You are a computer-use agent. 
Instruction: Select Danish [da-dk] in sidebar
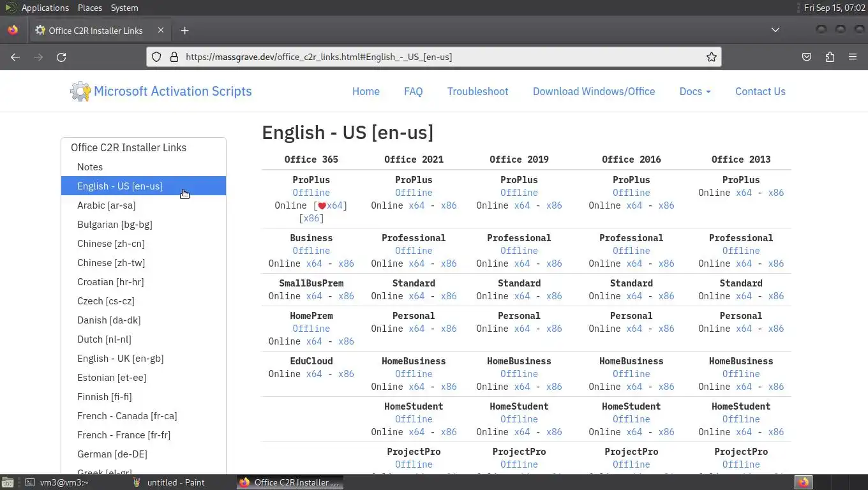(144, 320)
